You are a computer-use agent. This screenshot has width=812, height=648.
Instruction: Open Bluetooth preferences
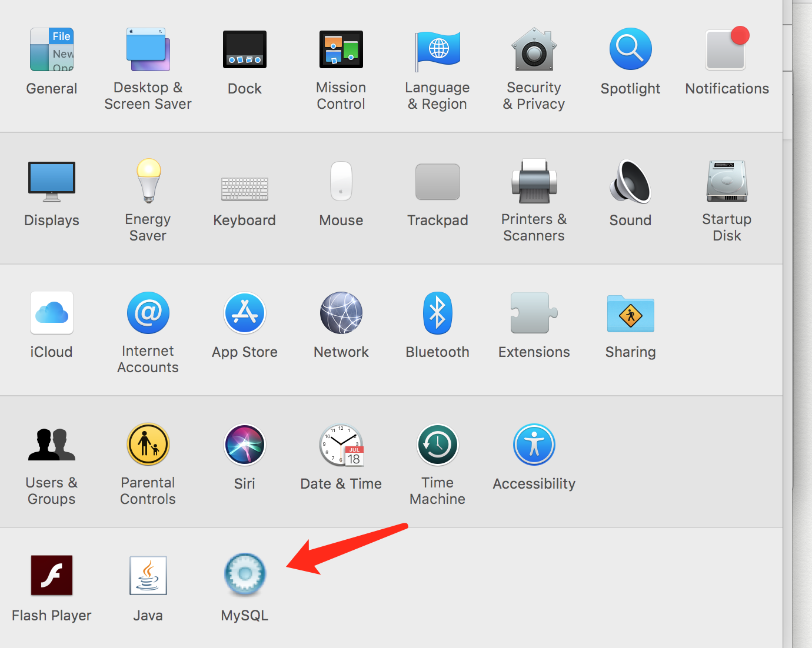pos(437,313)
